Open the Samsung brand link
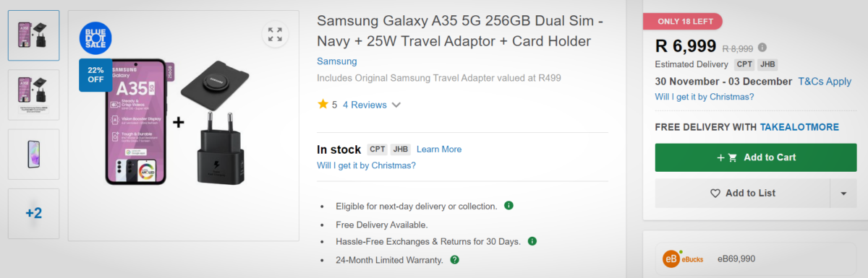 point(337,61)
